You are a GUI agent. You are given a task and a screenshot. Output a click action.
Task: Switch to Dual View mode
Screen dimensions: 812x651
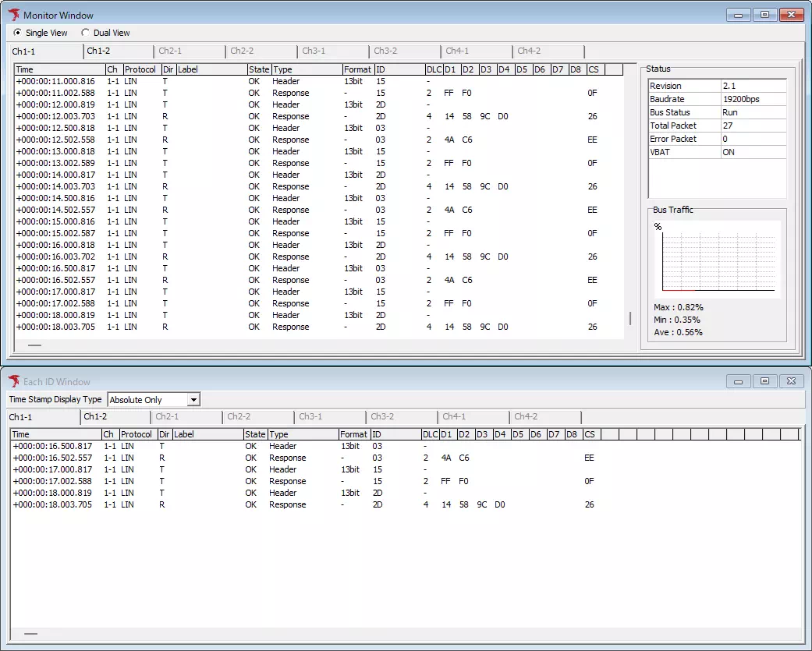coord(84,33)
